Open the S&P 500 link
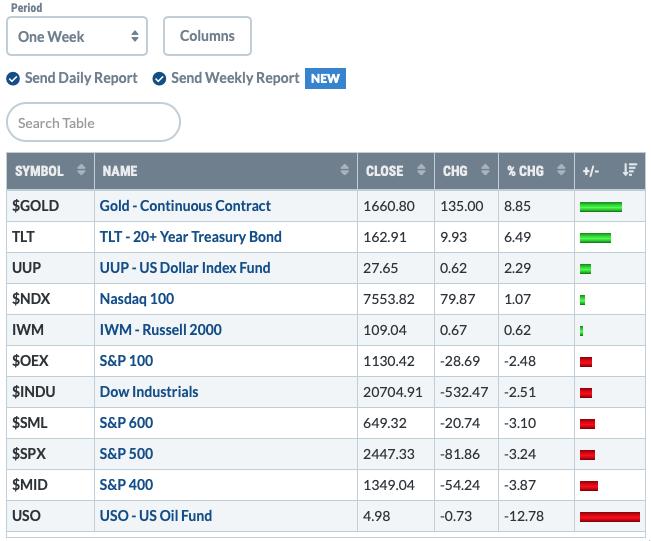Screen dimensions: 651x541 pos(126,454)
